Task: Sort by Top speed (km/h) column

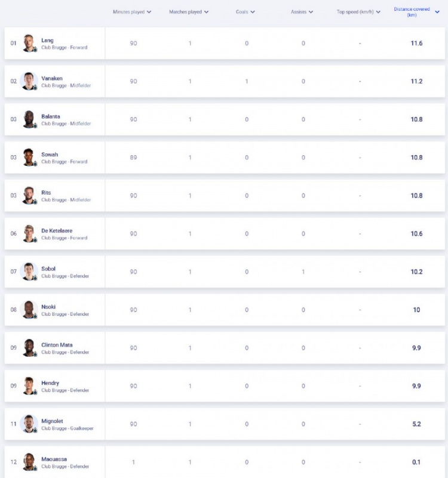Action: pyautogui.click(x=358, y=12)
